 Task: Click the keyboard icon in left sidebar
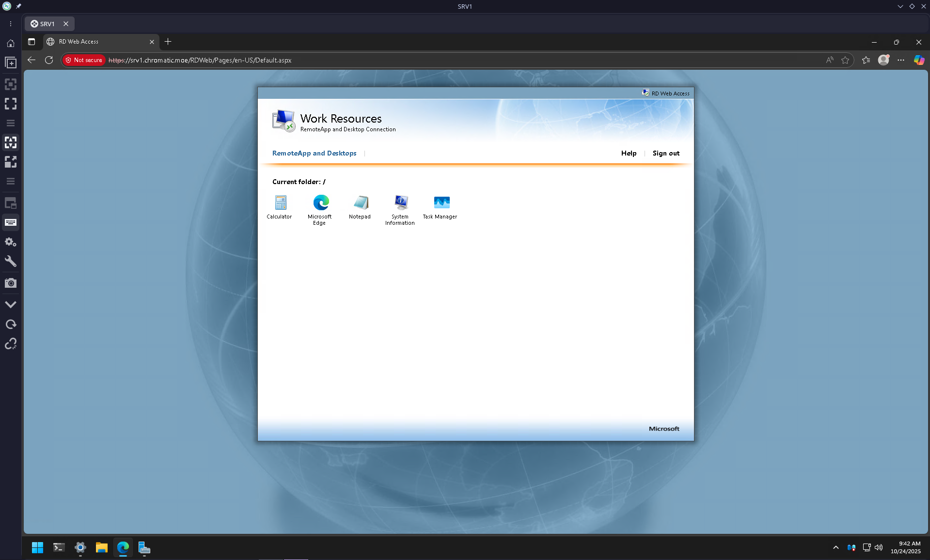(11, 222)
